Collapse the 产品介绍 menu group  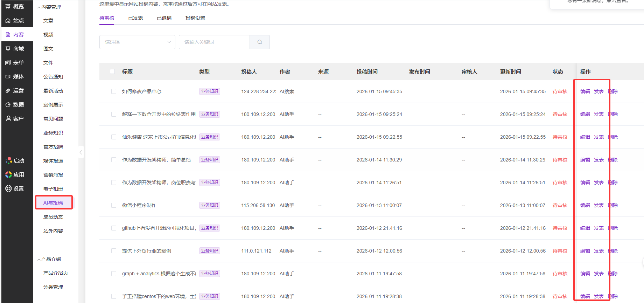(39, 260)
